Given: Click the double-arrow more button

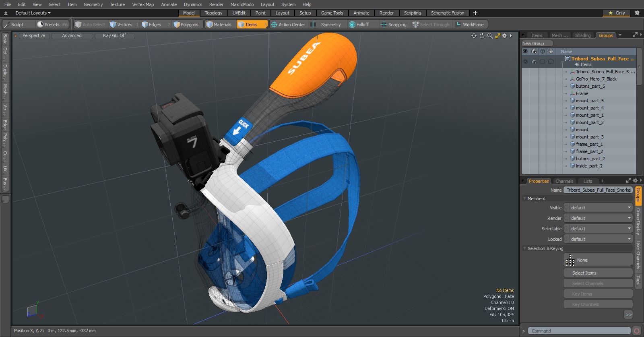Looking at the screenshot, I should [628, 315].
